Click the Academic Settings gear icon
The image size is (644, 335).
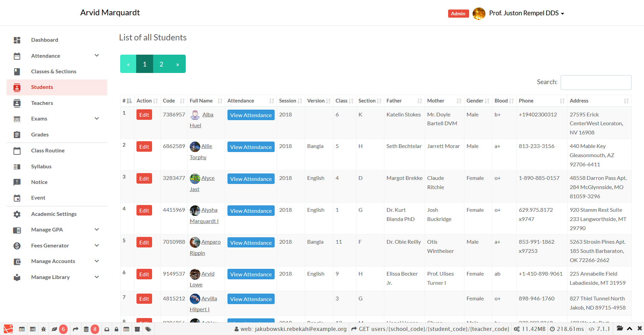click(x=17, y=214)
